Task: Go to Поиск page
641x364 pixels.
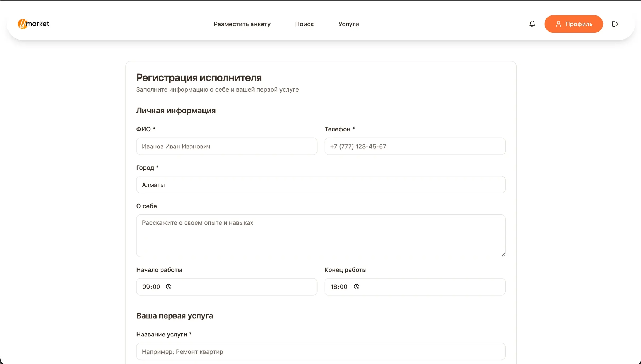Action: coord(304,24)
